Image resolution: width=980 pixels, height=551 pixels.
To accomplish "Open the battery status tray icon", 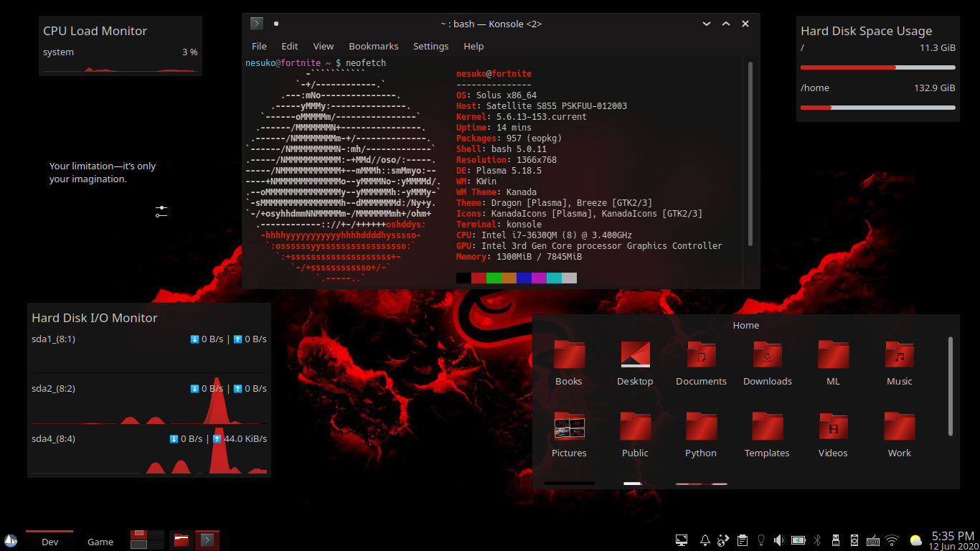I will pos(798,540).
